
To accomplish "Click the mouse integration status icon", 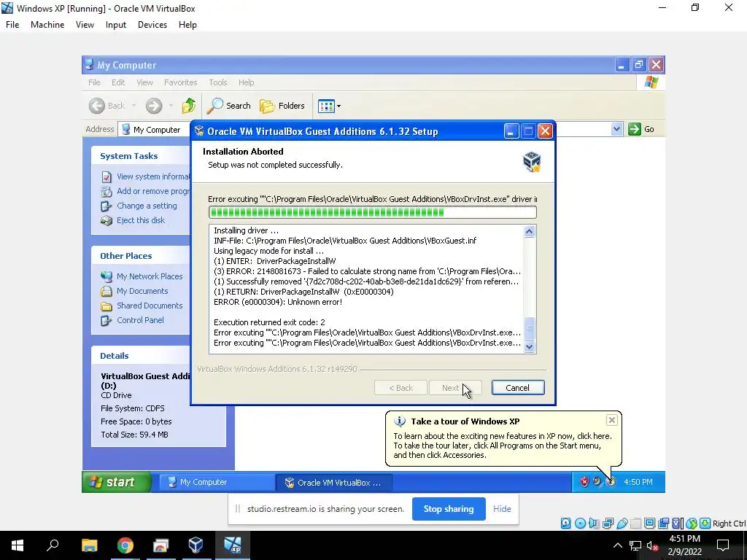I will tap(692, 524).
